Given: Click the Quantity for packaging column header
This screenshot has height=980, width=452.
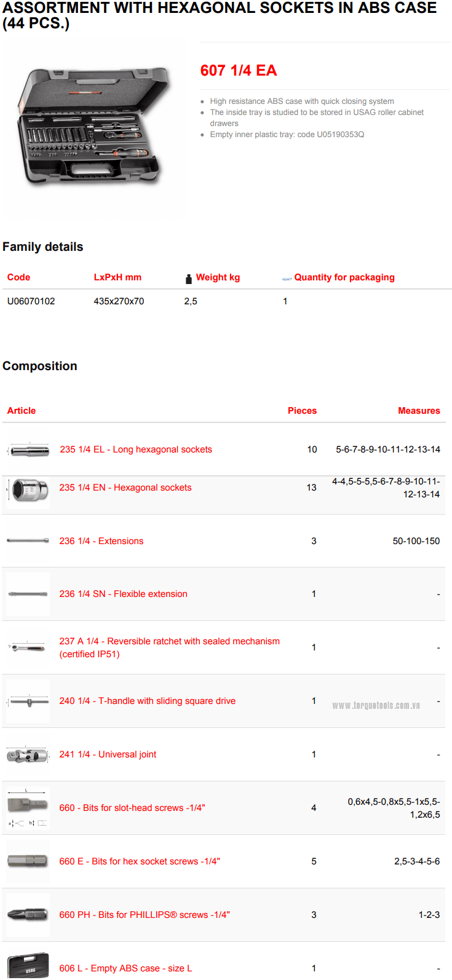Looking at the screenshot, I should click(x=344, y=277).
